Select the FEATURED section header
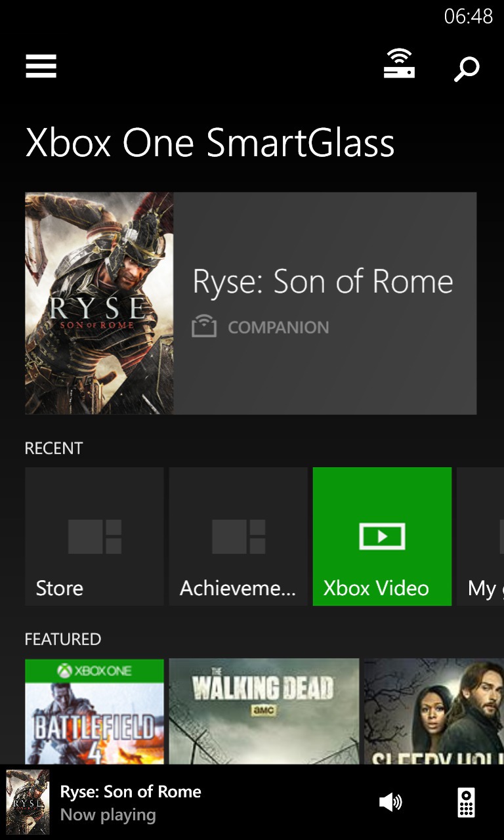The image size is (504, 840). (63, 639)
